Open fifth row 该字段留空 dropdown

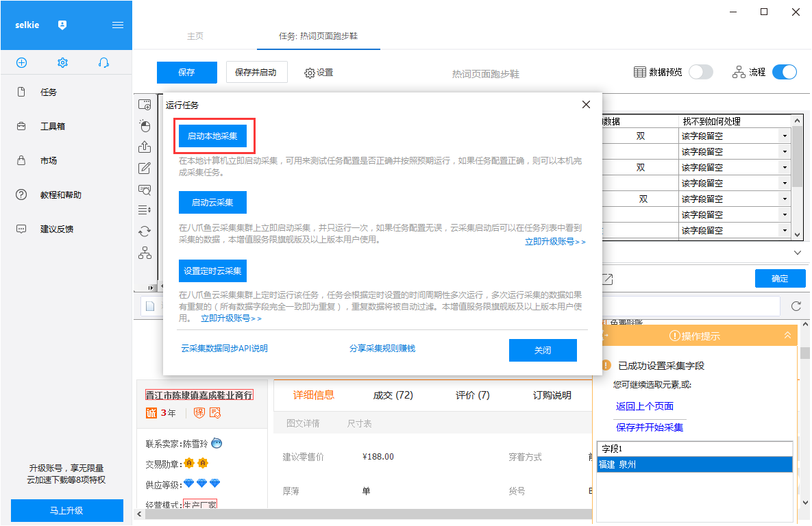785,199
